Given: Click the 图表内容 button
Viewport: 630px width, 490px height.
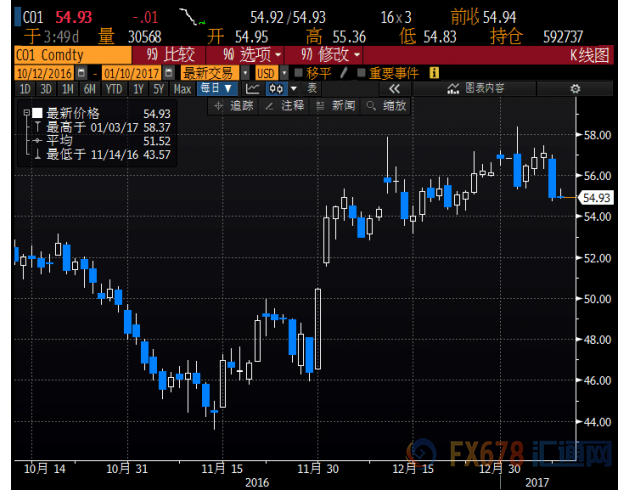Looking at the screenshot, I should tap(477, 89).
